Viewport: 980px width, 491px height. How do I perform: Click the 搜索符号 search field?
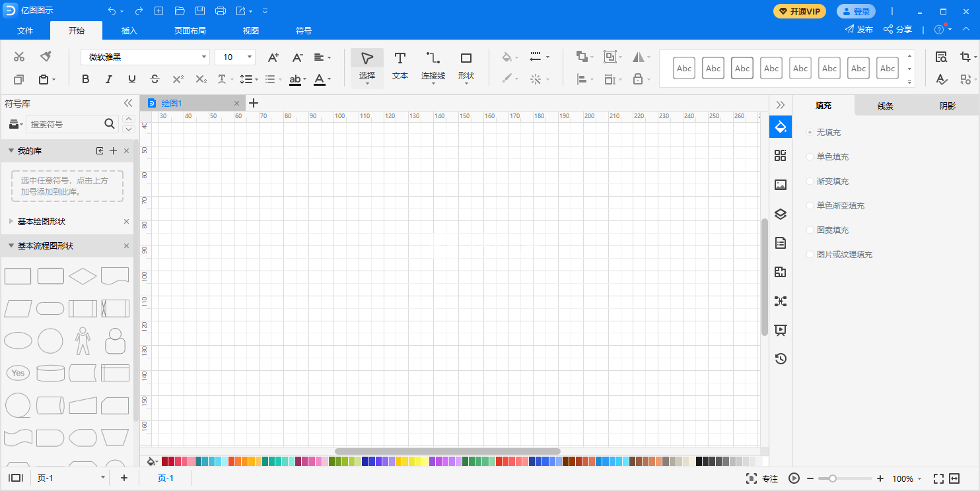click(65, 124)
